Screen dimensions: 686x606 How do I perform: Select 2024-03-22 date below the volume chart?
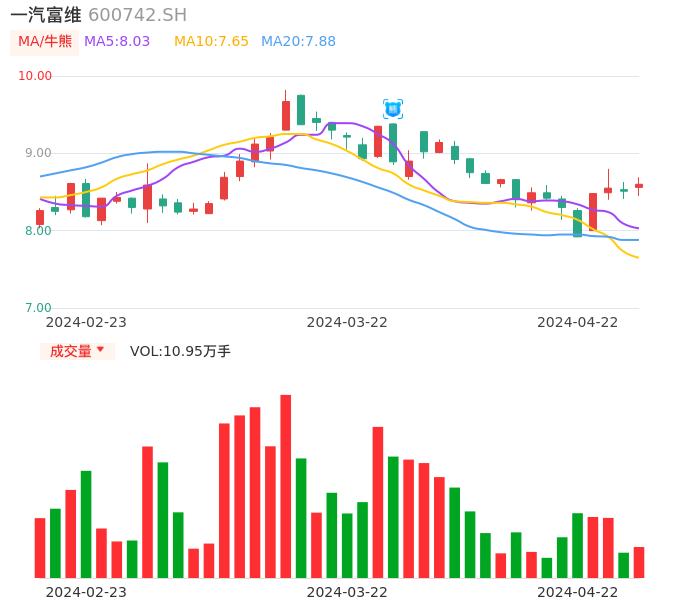coord(347,592)
